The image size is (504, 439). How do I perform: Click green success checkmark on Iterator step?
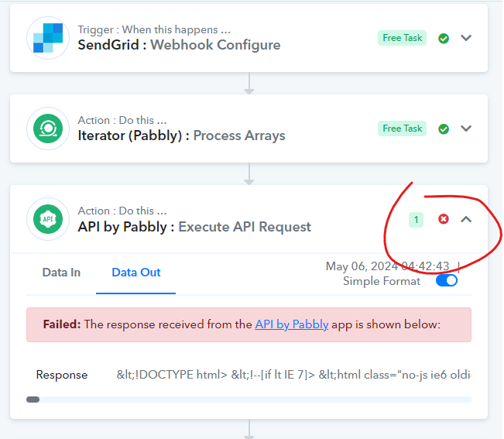click(x=444, y=129)
